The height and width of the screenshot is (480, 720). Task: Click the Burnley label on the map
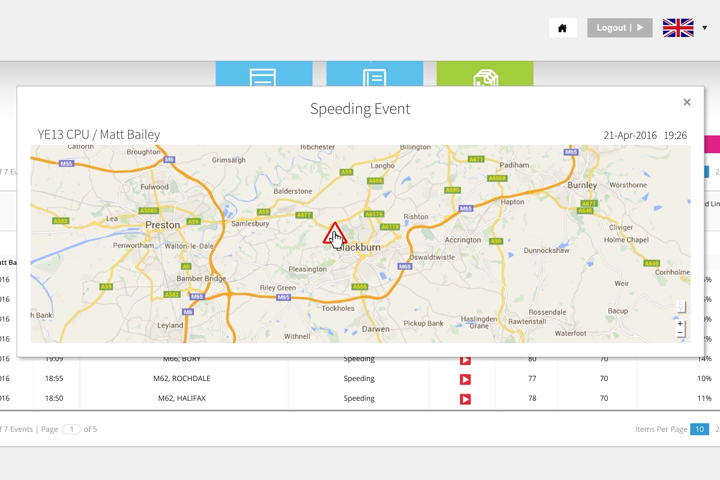click(x=582, y=185)
